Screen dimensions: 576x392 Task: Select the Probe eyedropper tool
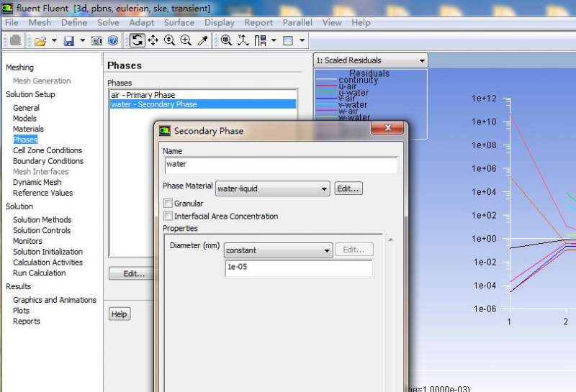coord(203,40)
